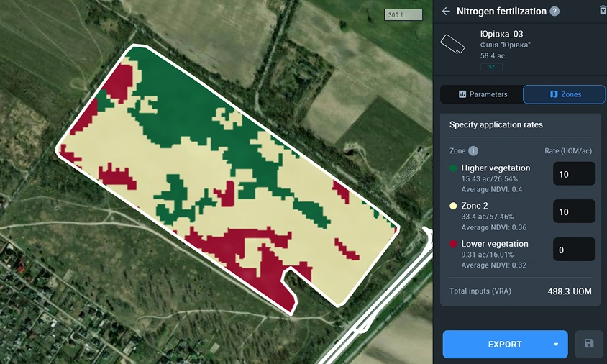The image size is (607, 364).
Task: Switch to the Zones tab
Action: pos(565,94)
